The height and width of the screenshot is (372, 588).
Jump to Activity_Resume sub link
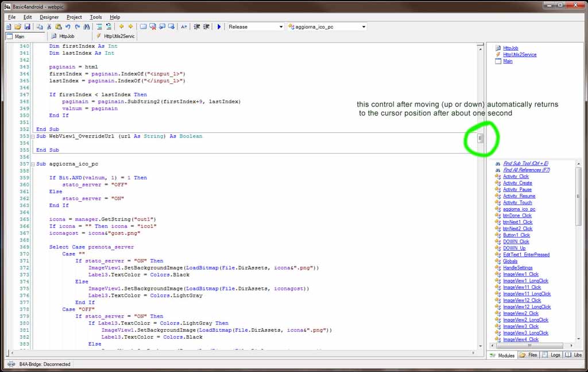coord(519,196)
